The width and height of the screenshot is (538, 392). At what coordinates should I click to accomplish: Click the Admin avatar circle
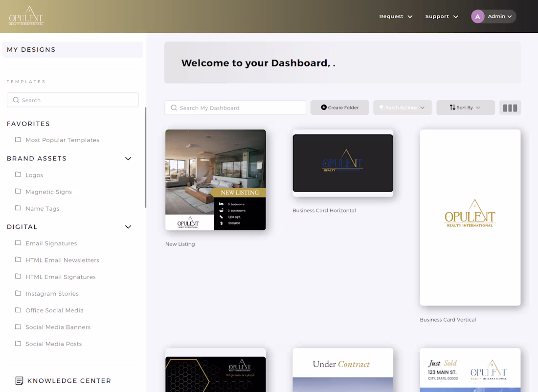[477, 16]
